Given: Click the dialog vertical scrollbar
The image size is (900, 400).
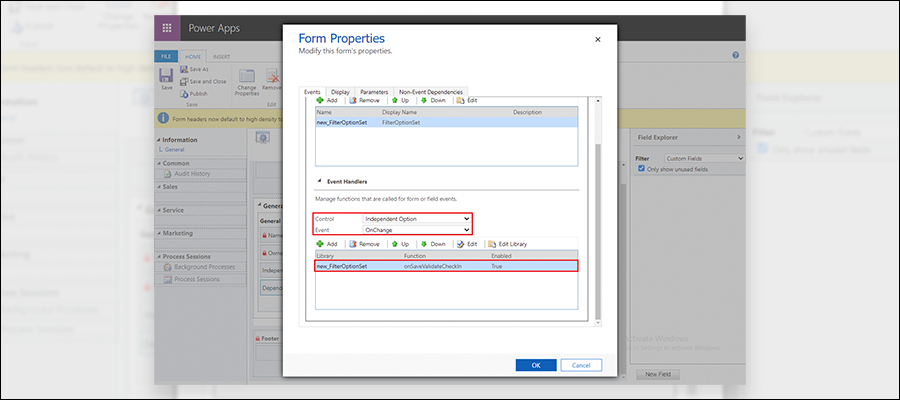Looking at the screenshot, I should pos(598,230).
